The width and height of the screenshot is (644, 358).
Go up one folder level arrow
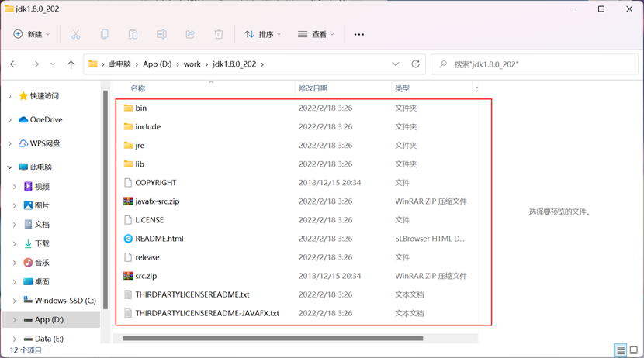[71, 64]
